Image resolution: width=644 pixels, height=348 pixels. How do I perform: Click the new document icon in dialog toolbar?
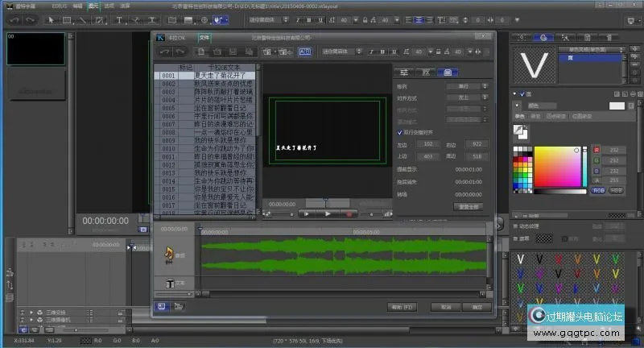point(200,51)
